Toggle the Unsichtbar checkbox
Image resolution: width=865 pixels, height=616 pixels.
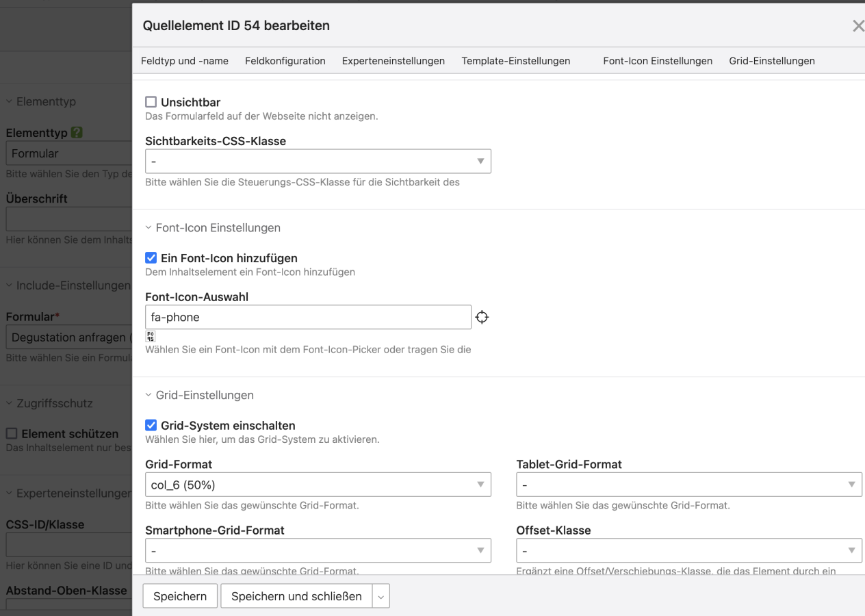pos(151,103)
